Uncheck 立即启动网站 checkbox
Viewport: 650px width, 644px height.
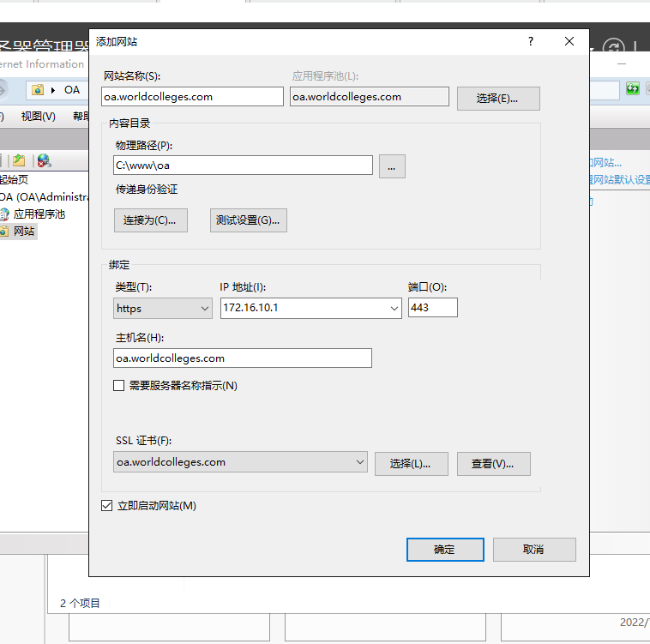click(x=107, y=506)
